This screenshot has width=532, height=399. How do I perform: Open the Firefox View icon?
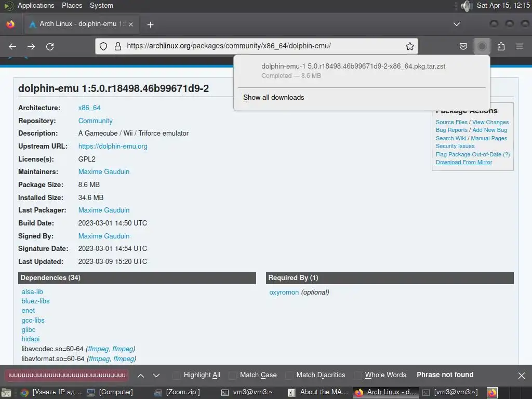(x=10, y=24)
